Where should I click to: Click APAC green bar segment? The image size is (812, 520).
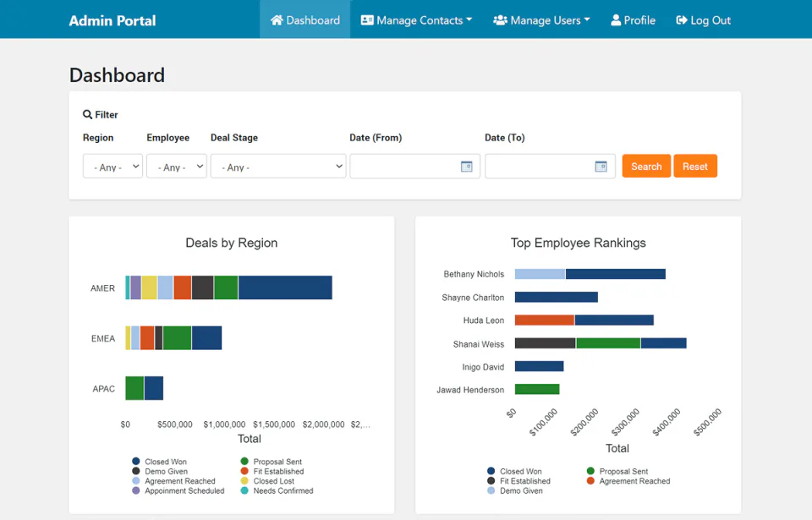(134, 388)
